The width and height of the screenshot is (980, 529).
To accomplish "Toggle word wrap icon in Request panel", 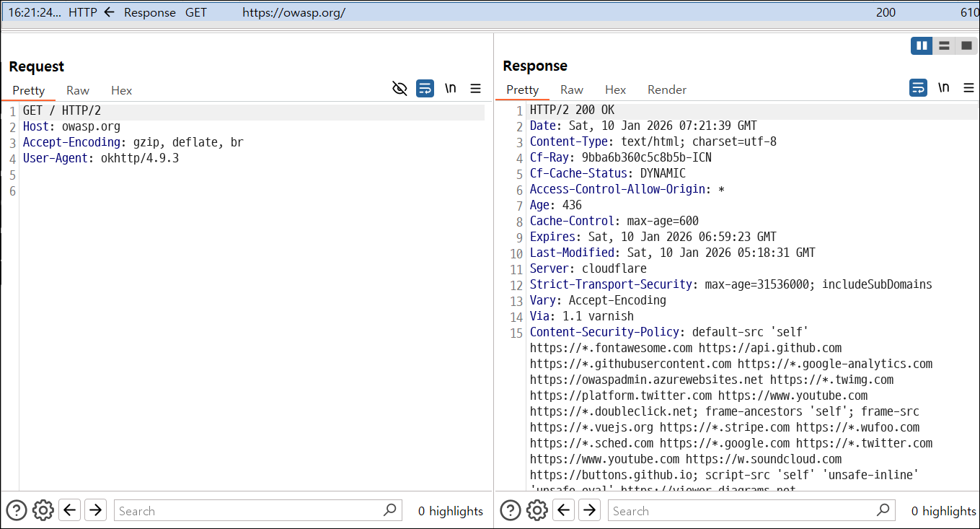I will click(425, 89).
